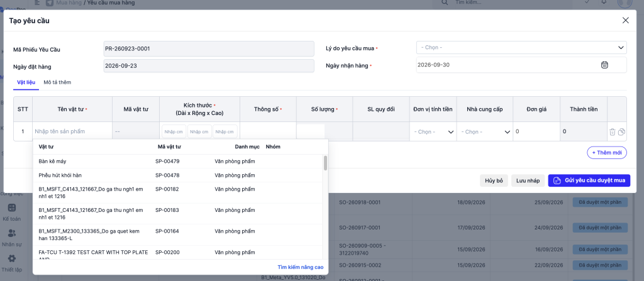
Task: Click SO-260915-0002 in background list
Action: (360, 265)
